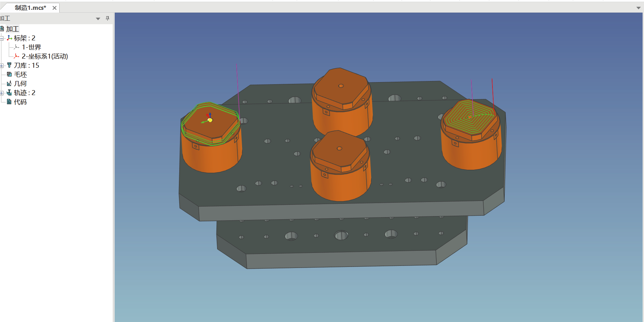Select the 毛坯 item

20,74
